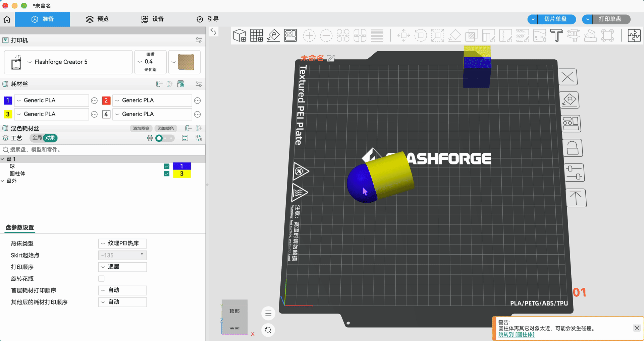Open filament settings sliders icon
Screen dimensions: 644x341
coord(199,84)
